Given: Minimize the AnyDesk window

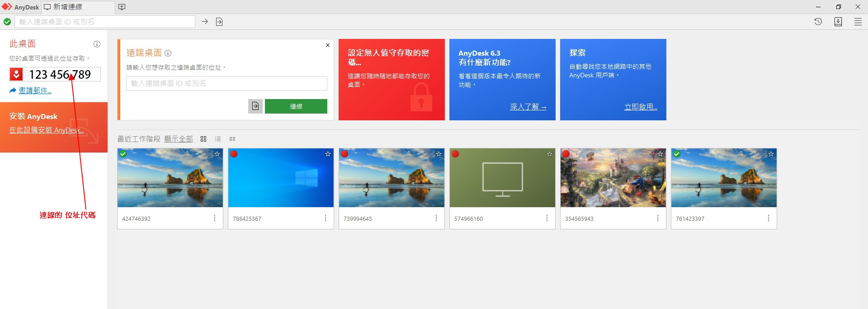Looking at the screenshot, I should [x=819, y=7].
